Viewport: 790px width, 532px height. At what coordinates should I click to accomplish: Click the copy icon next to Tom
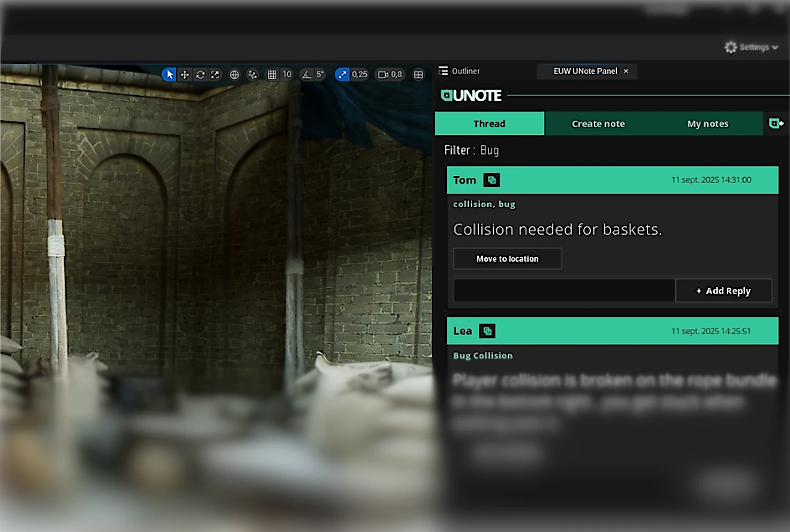tap(492, 180)
